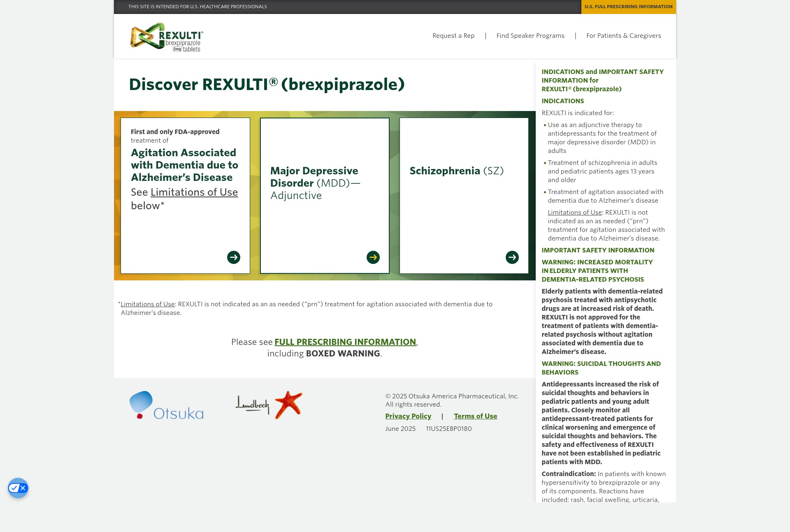Click 'REXULTI is indicated for:' text

[x=577, y=113]
